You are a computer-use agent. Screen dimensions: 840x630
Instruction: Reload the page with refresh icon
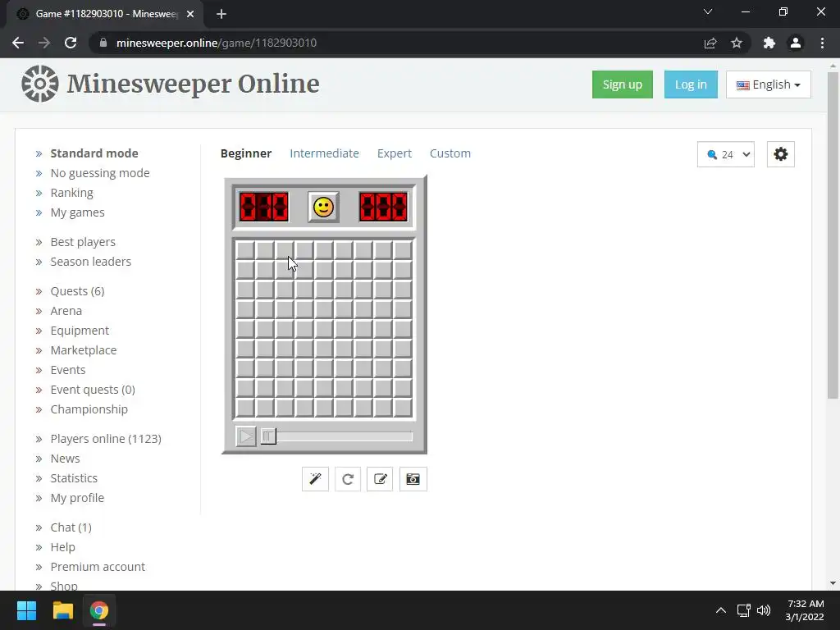(x=71, y=43)
